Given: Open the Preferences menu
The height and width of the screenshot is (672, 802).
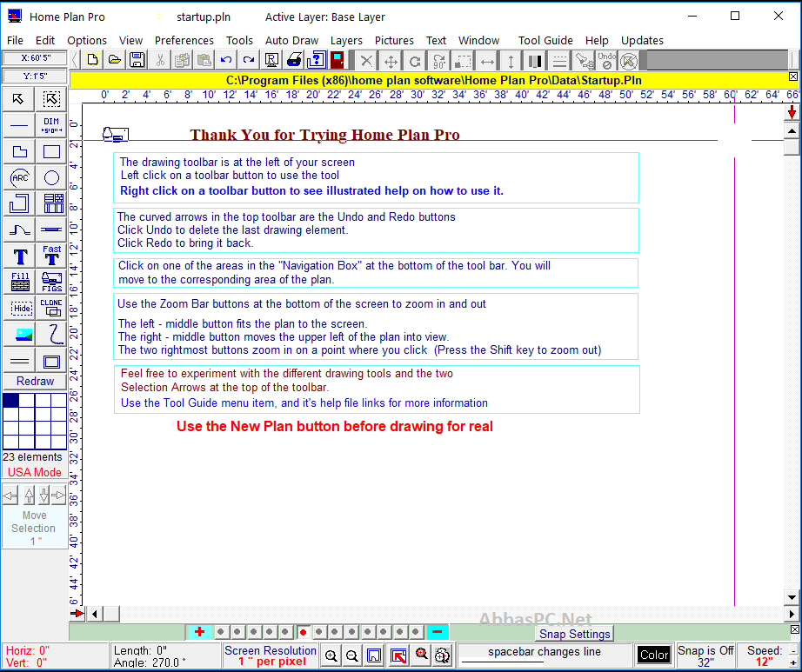Looking at the screenshot, I should [184, 40].
